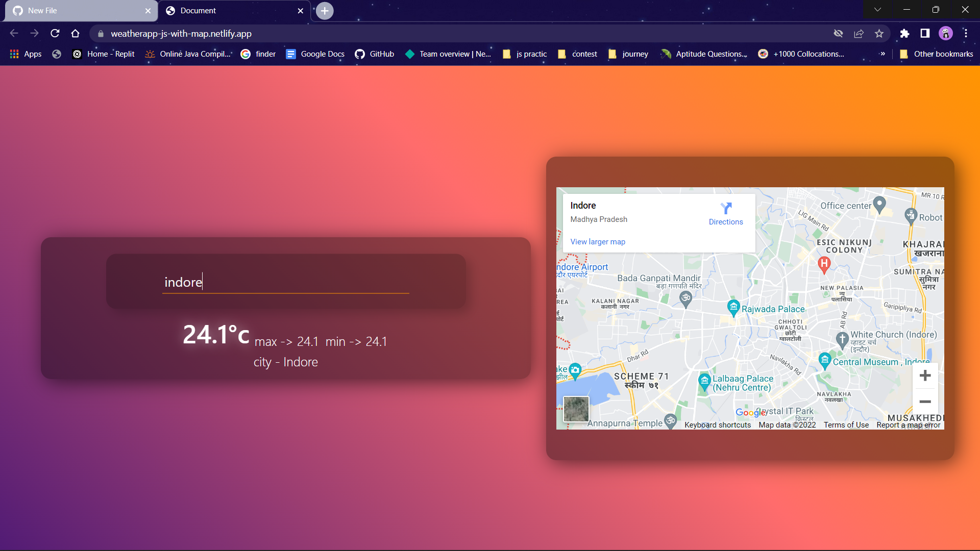Open the Google Docs bookmark
980x551 pixels.
coord(315,54)
